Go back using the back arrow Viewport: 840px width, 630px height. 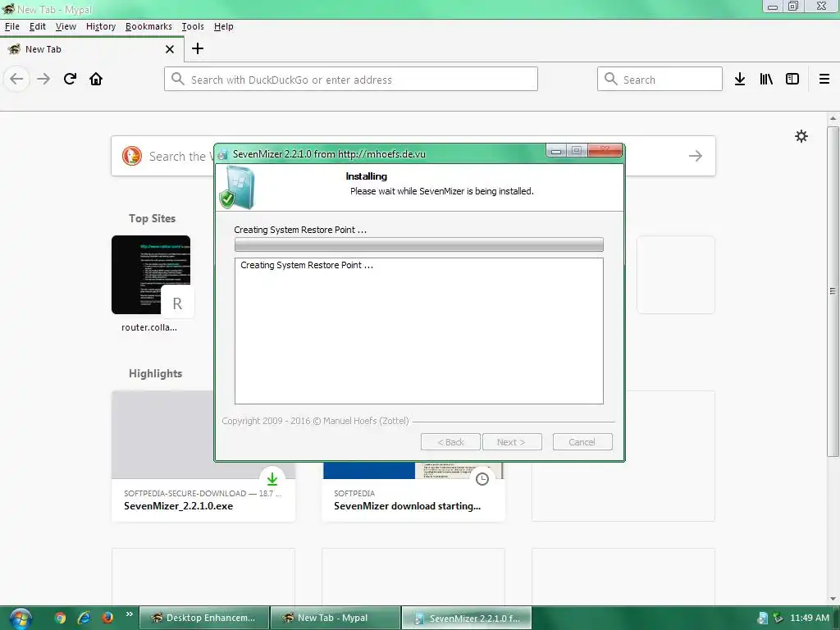click(x=16, y=80)
